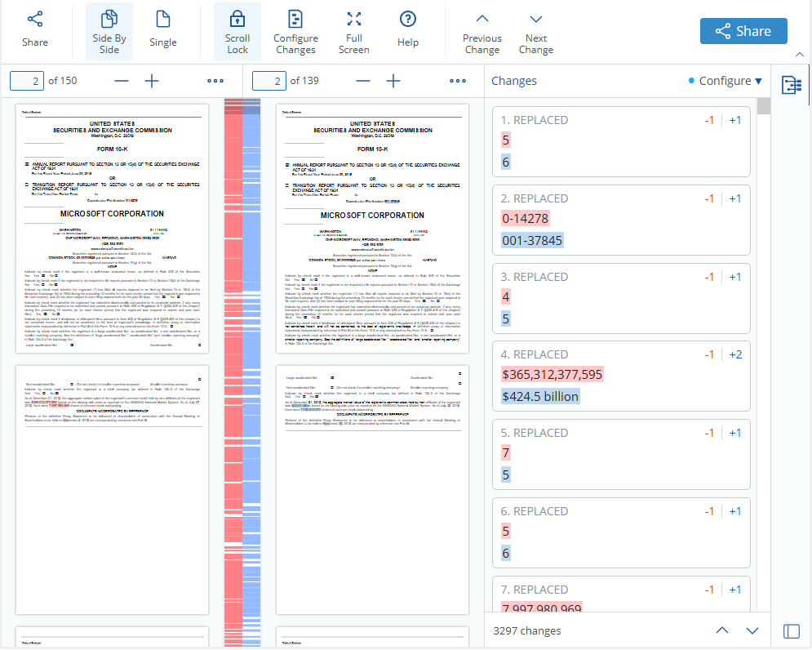Open right document more options menu
The width and height of the screenshot is (812, 650).
[x=458, y=81]
